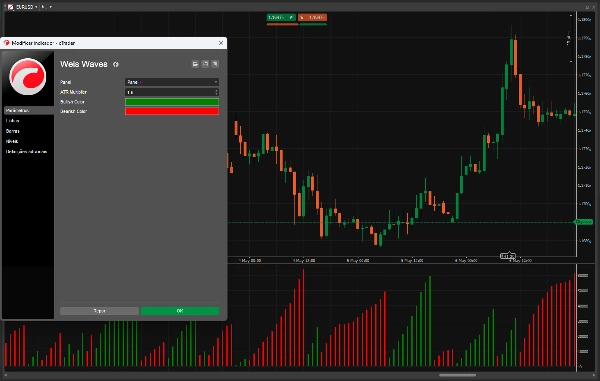The image size is (600, 381).
Task: Click the cTrader icon in dialog title bar
Action: click(7, 43)
